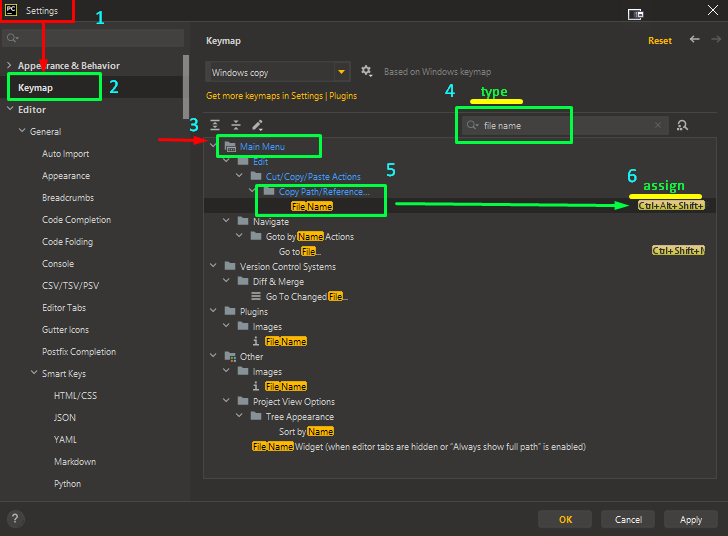This screenshot has width=728, height=536.
Task: Open Code Completion settings page
Action: click(77, 220)
